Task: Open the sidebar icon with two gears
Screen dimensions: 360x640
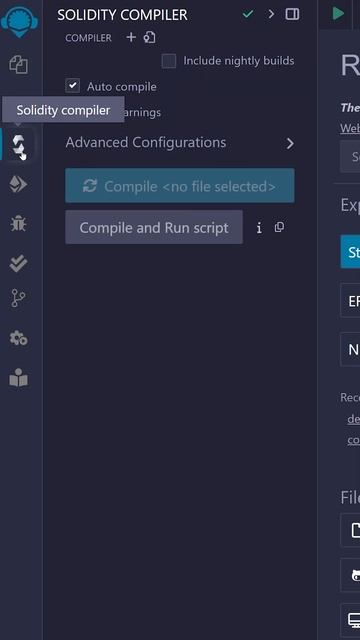Action: [19, 338]
